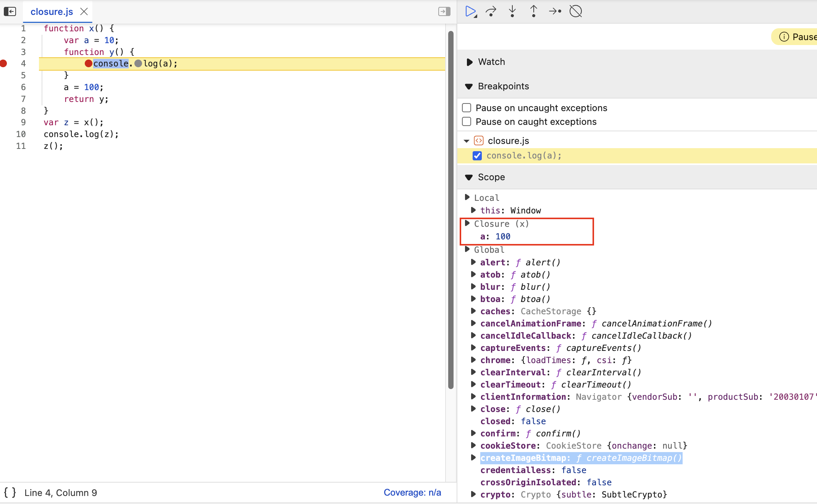Collapse the Scope section
Viewport: 817px width, 504px height.
(x=469, y=177)
